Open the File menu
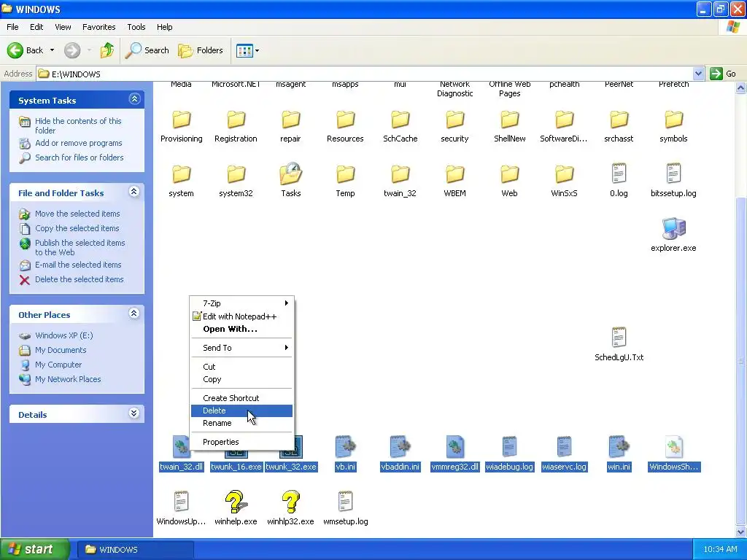747x560 pixels. point(12,27)
